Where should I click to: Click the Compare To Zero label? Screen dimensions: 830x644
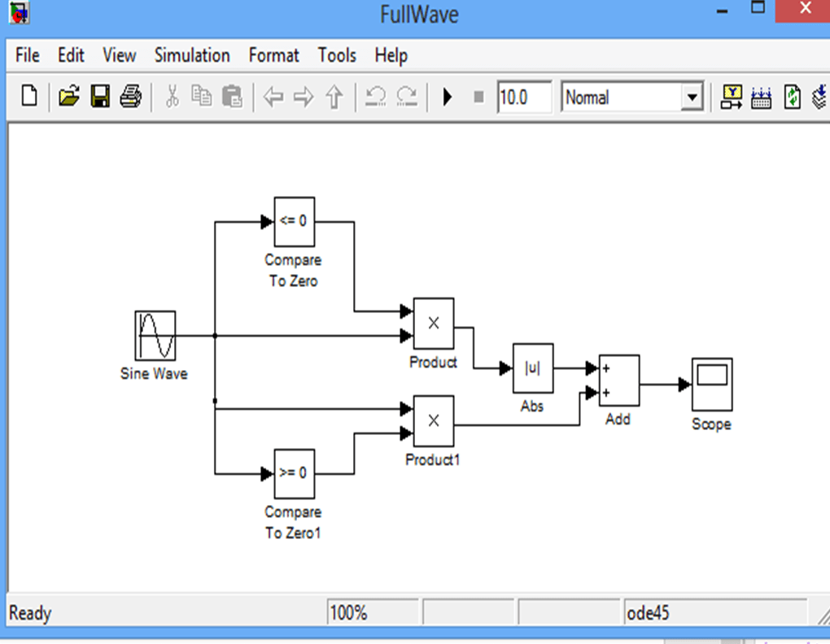tap(293, 270)
